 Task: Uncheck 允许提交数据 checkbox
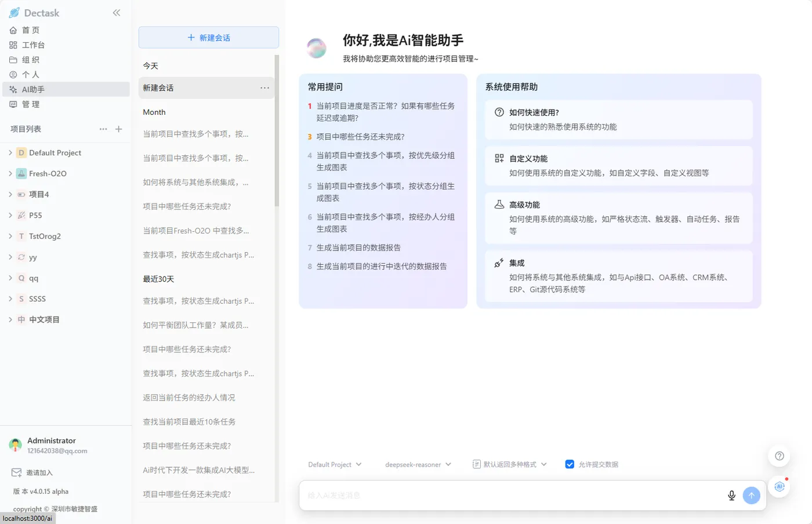pos(570,465)
